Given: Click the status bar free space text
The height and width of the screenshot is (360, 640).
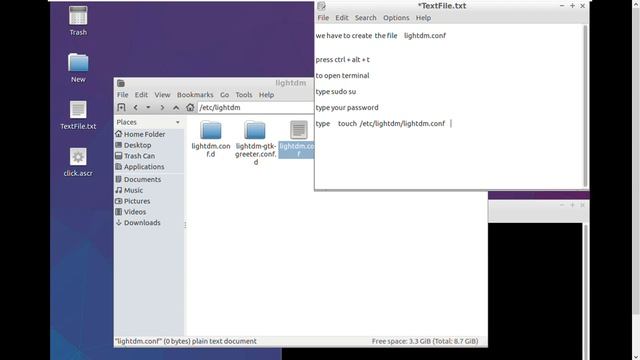Looking at the screenshot, I should click(424, 341).
